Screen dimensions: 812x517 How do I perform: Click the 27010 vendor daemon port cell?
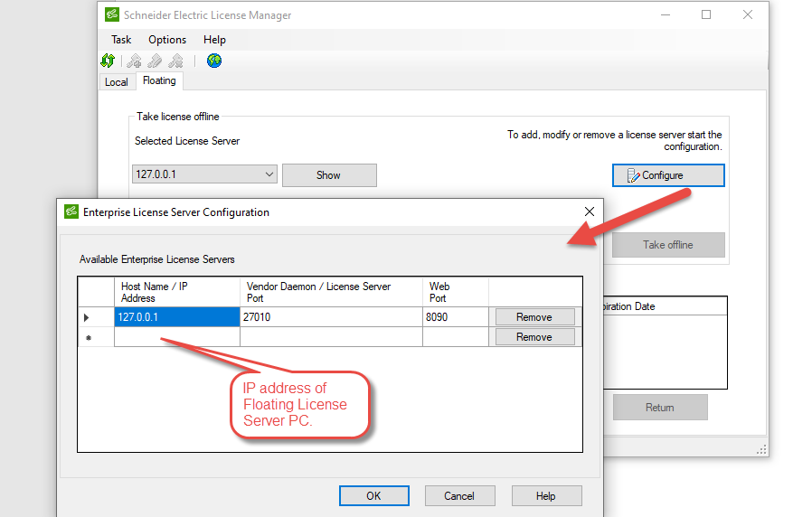(332, 317)
